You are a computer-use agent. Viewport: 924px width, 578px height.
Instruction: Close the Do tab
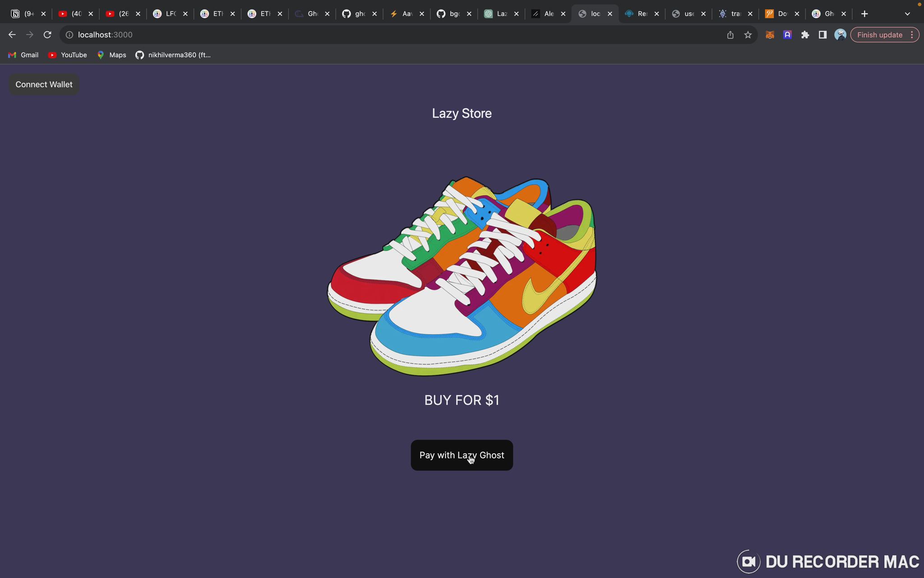pos(797,14)
